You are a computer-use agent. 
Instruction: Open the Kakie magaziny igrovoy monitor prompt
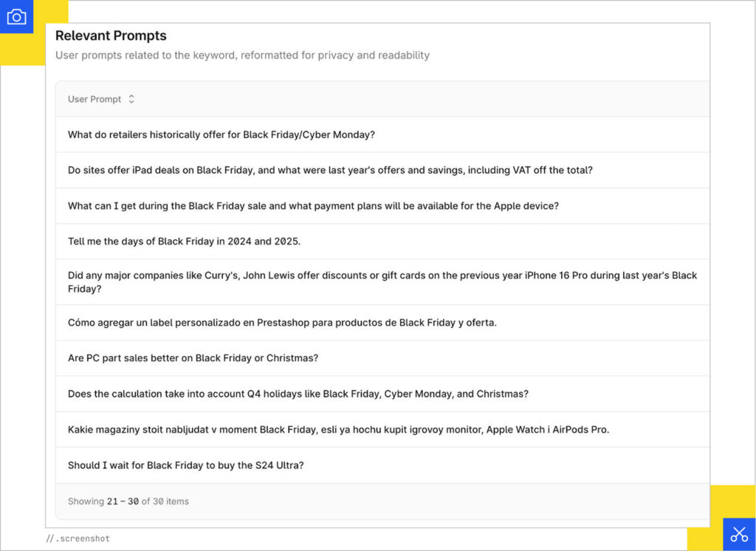[x=338, y=429]
